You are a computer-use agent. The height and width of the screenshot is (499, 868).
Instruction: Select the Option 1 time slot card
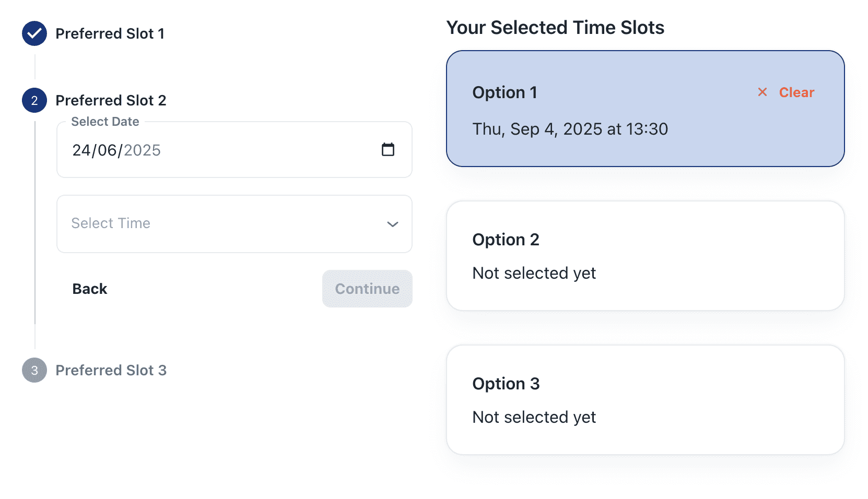(646, 109)
